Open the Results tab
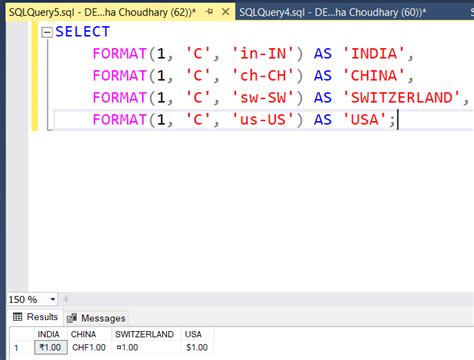Screen dimensions: 474x360 [36, 317]
